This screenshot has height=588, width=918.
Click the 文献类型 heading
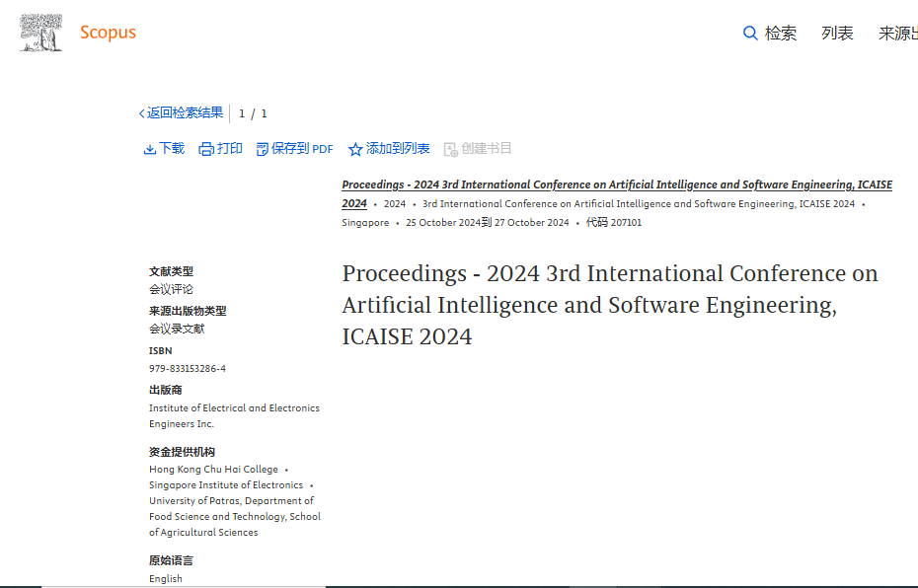(171, 271)
